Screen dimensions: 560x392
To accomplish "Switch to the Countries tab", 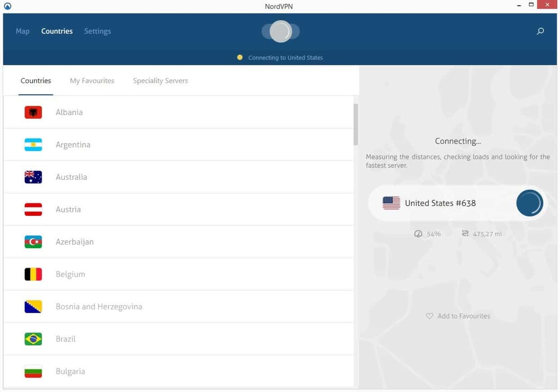I will (36, 81).
